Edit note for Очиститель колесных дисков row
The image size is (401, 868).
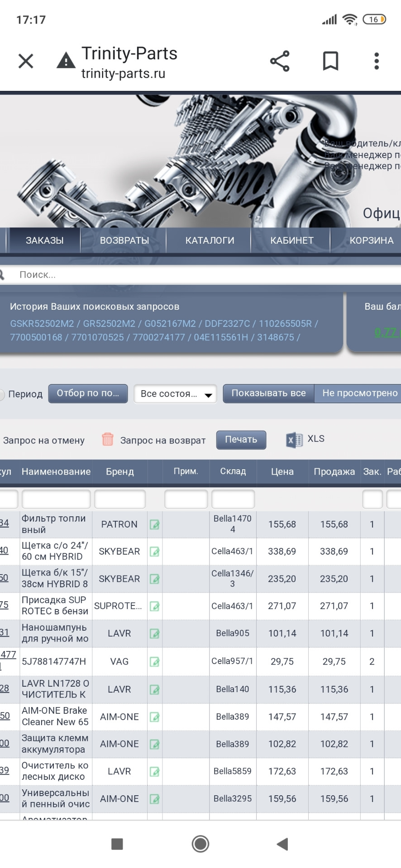(155, 772)
